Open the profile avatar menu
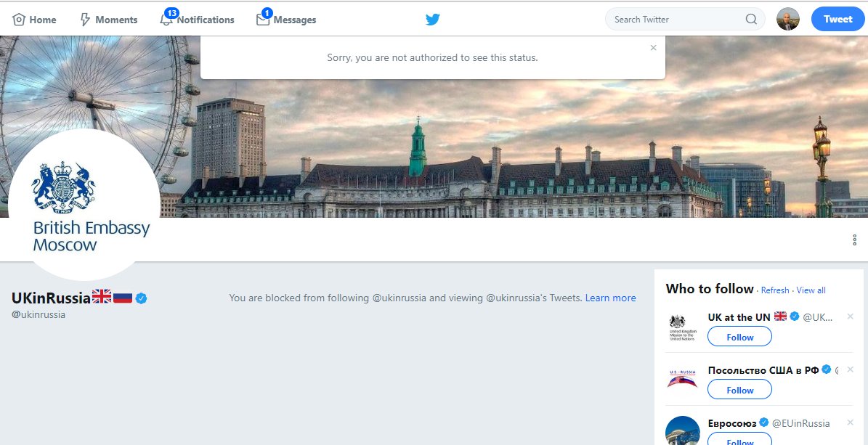The width and height of the screenshot is (868, 445). pos(787,20)
